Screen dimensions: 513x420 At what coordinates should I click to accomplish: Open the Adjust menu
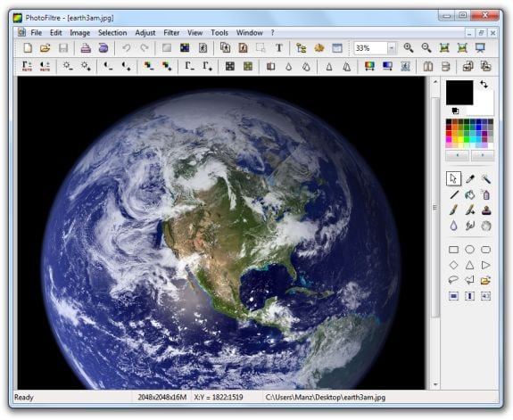pyautogui.click(x=145, y=33)
